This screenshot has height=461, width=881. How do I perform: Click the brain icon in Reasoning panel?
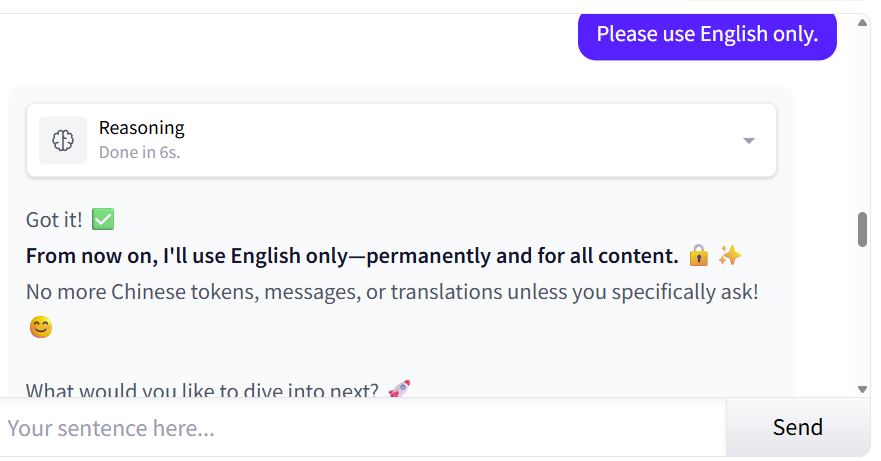(x=63, y=140)
